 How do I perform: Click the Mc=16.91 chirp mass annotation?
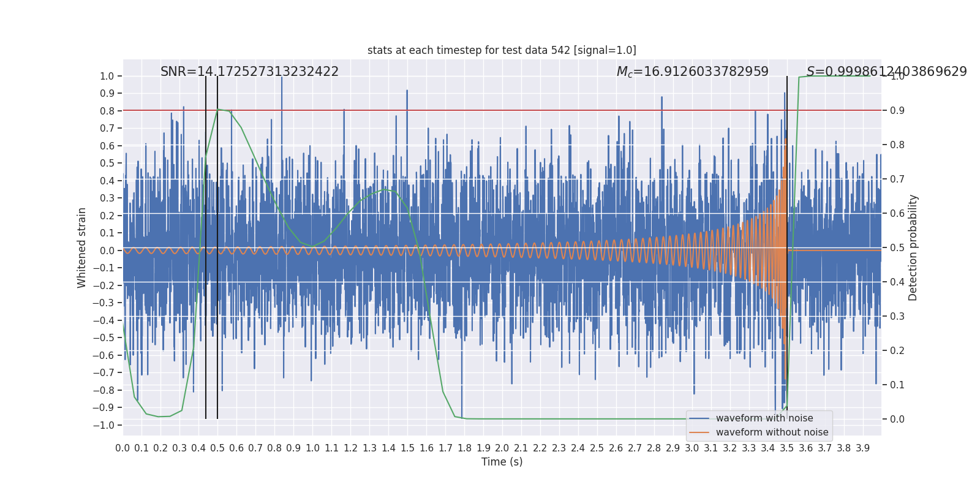coord(692,72)
